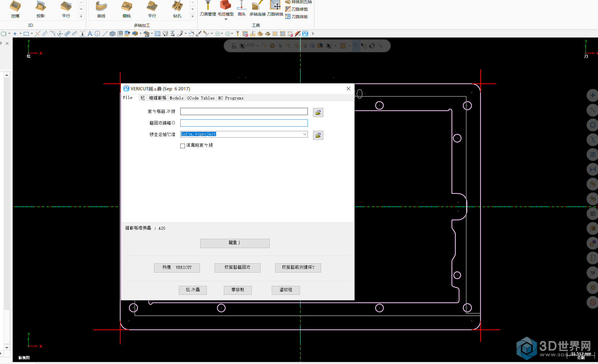Click the parallel lines tool

pos(45,34)
